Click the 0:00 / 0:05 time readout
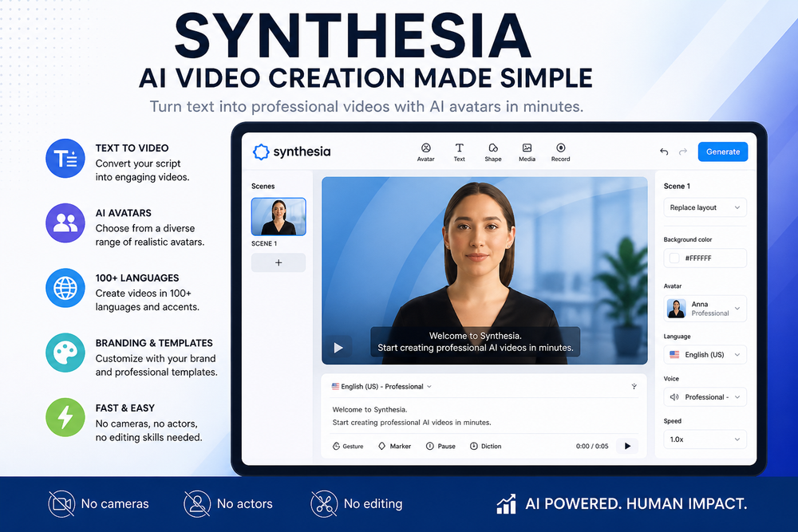Screen dimensions: 798x532 pyautogui.click(x=592, y=446)
